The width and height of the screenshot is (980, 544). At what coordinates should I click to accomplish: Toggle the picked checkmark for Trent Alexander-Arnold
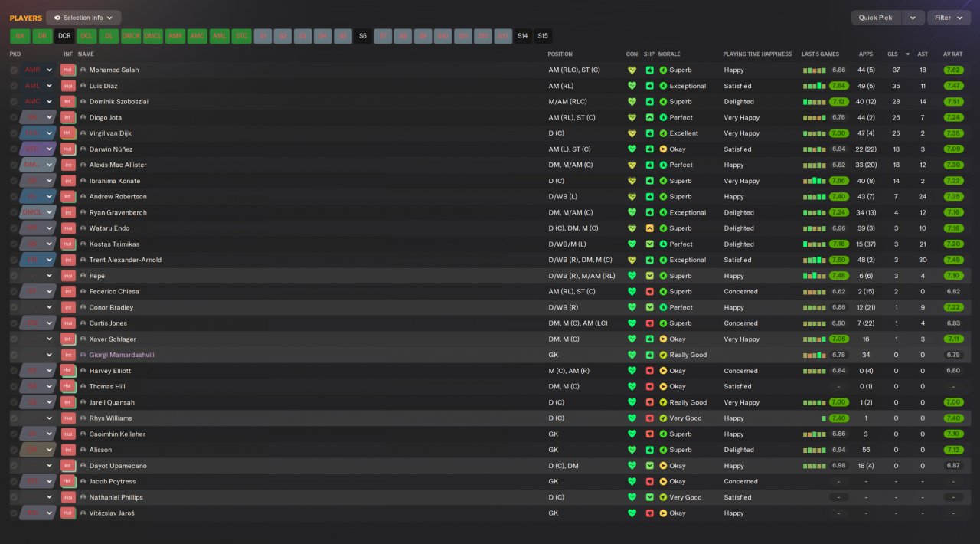click(14, 260)
